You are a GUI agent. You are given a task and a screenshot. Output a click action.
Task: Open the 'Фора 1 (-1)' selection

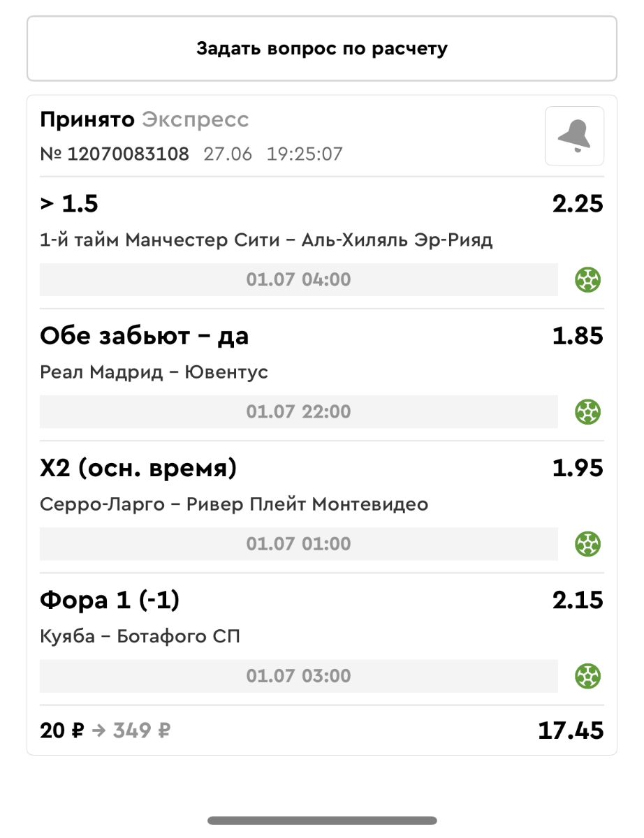[x=110, y=600]
